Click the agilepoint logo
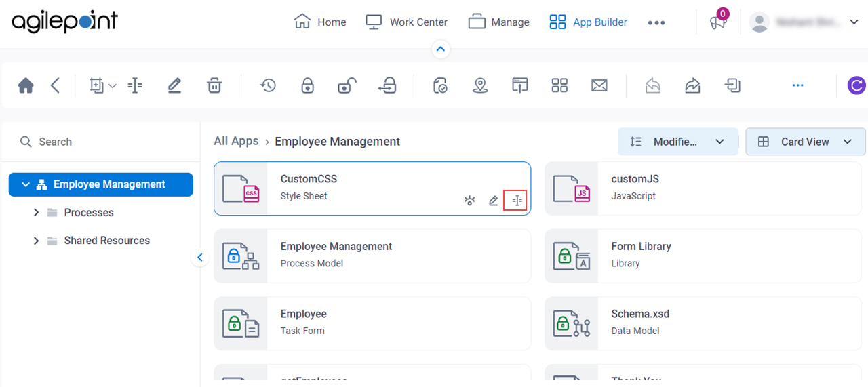868x387 pixels. coord(64,22)
